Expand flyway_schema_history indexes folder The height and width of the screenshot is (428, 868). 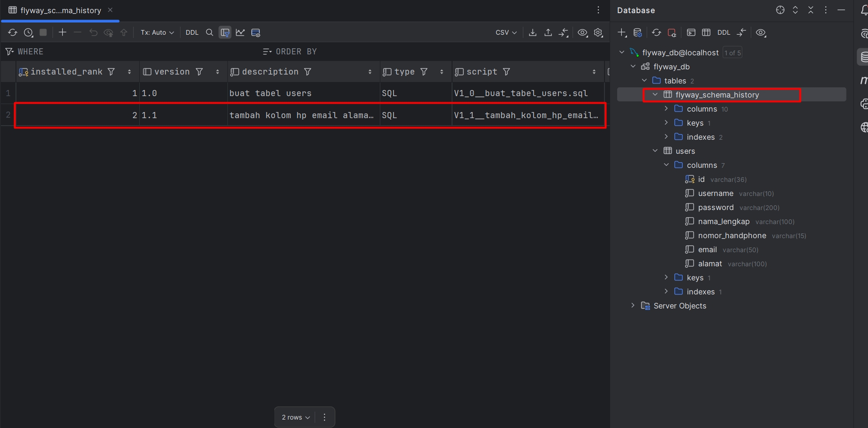666,137
